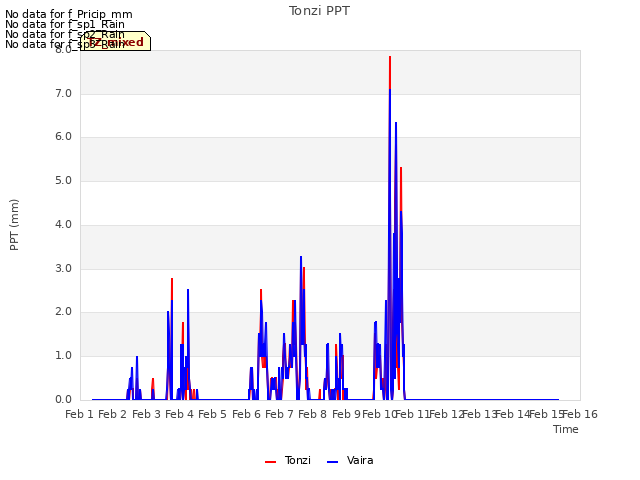Click the Feb 2 x-axis tick label

click(113, 414)
